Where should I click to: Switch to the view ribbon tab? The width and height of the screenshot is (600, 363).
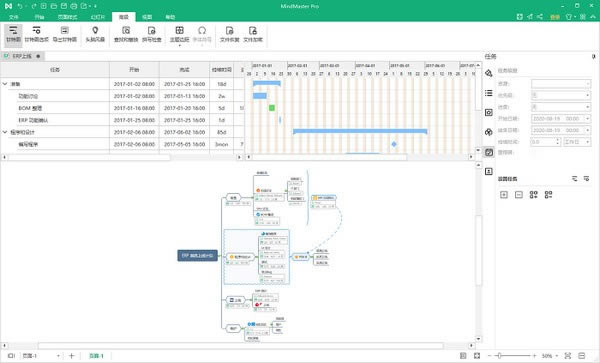[x=147, y=17]
